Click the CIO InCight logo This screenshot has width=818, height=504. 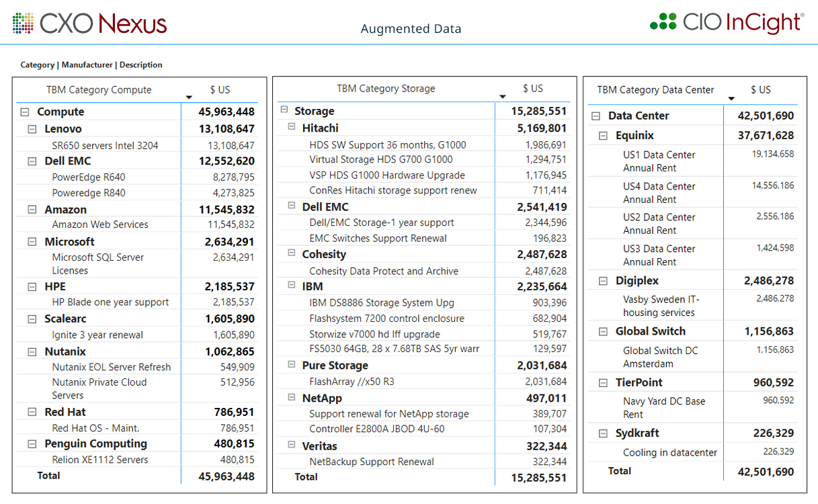pyautogui.click(x=727, y=23)
